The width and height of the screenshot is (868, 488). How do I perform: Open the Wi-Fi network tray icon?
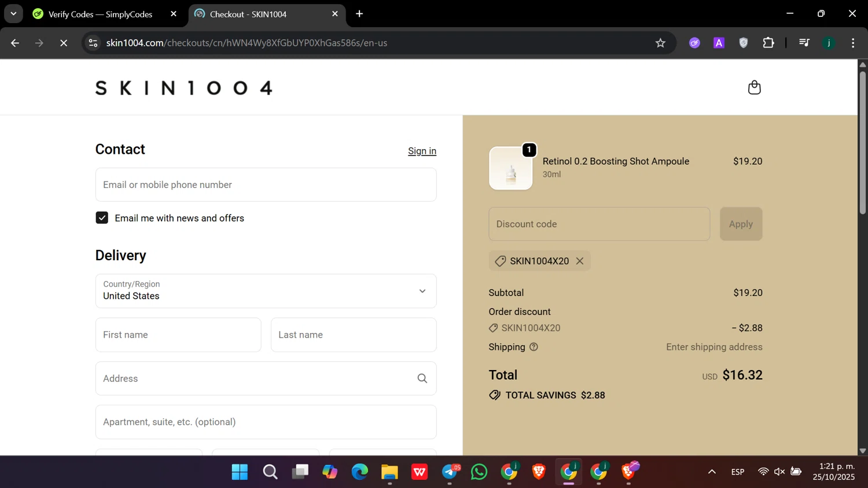pos(763,472)
